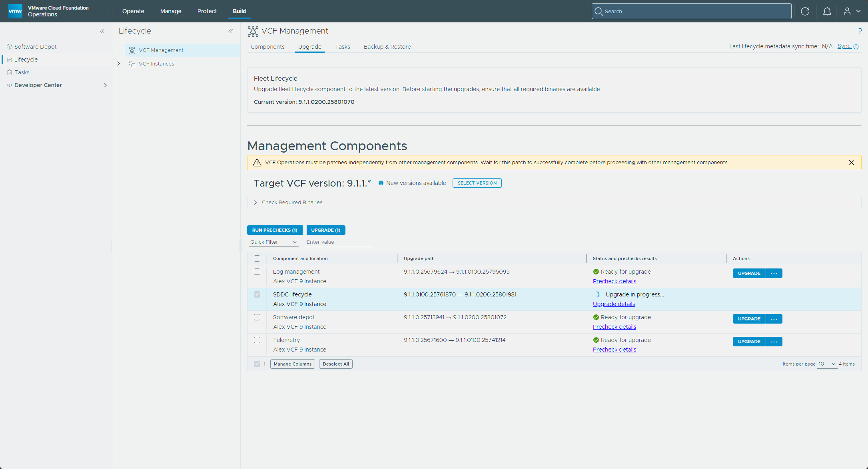The image size is (868, 469).
Task: Click the help question mark icon
Action: [x=860, y=31]
